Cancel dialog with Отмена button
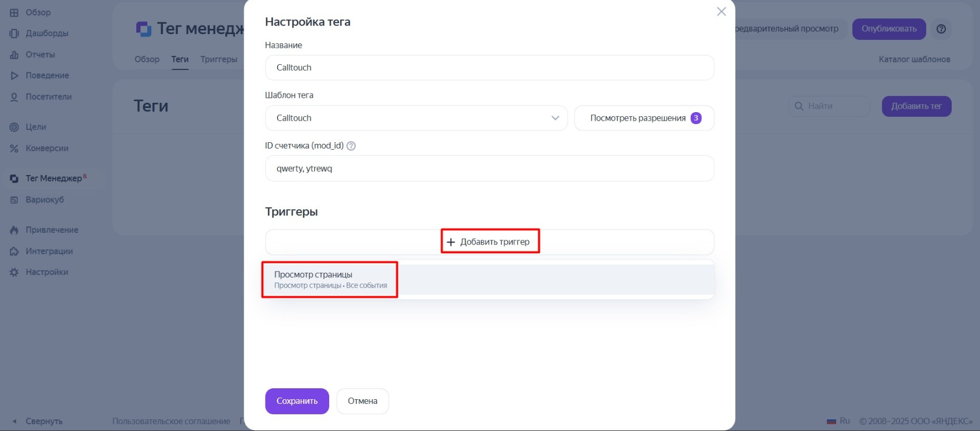 (x=363, y=401)
